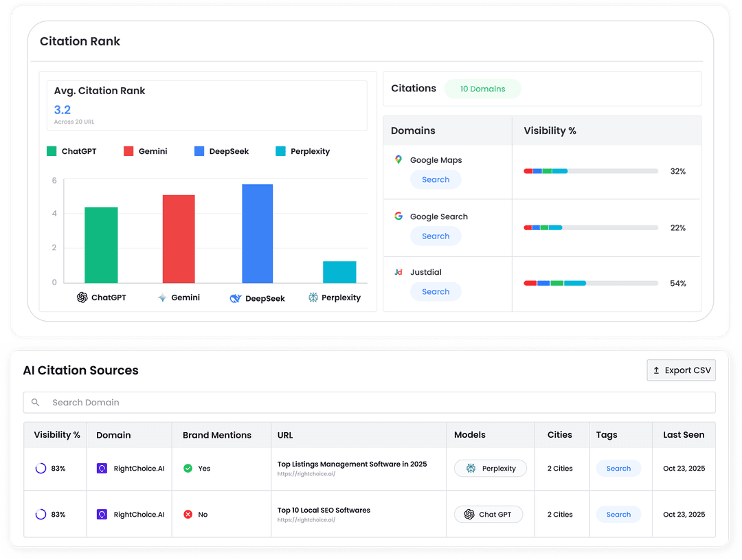Click the 32% visibility progress bar for Google Maps
Viewport: 742px width, 560px height.
click(589, 170)
